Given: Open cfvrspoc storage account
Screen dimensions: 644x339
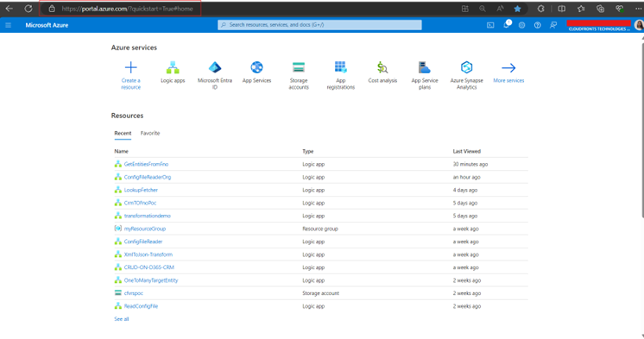Looking at the screenshot, I should click(x=134, y=293).
